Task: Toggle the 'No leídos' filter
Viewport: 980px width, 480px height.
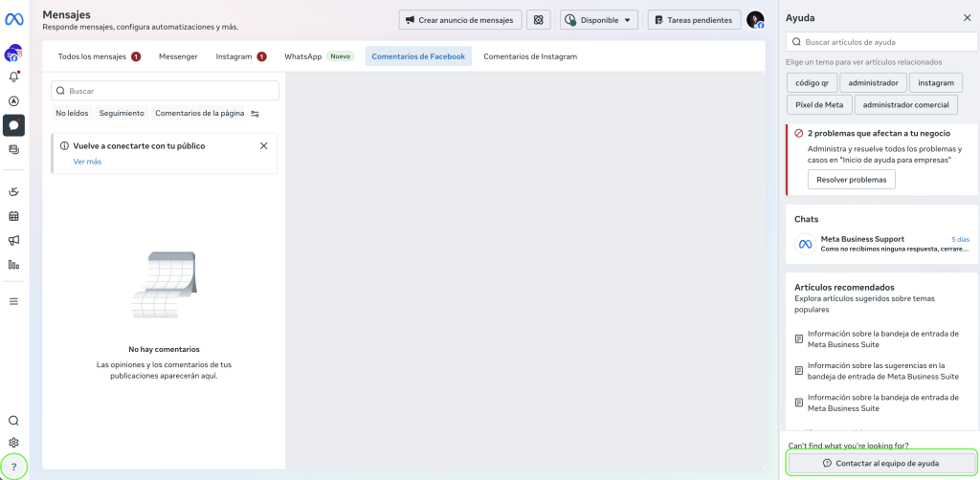Action: tap(72, 113)
